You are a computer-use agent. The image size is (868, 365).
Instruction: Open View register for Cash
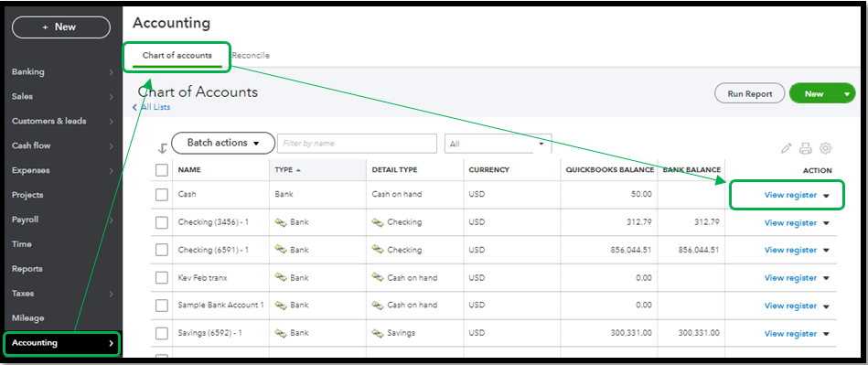[x=790, y=195]
